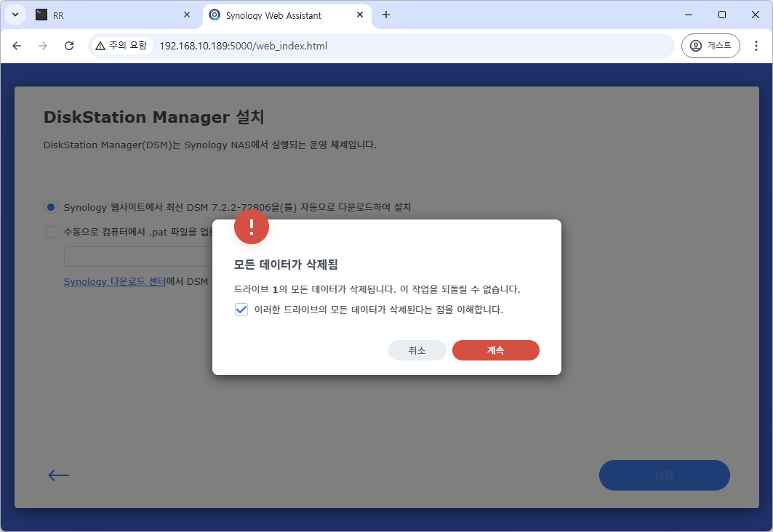773x532 pixels.
Task: Click the 주의 요함 security warning chip
Action: point(121,46)
